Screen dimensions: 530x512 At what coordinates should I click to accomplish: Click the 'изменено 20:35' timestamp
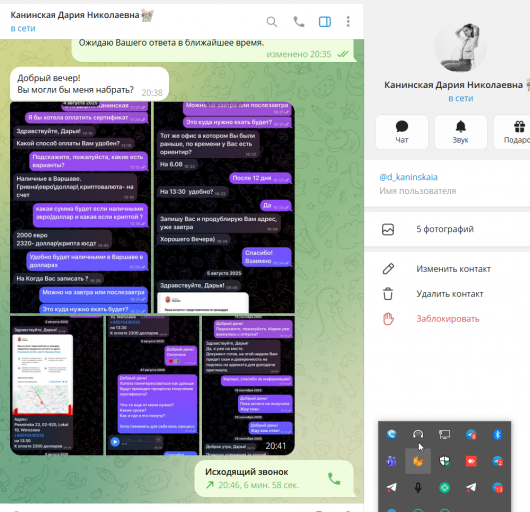coord(299,54)
